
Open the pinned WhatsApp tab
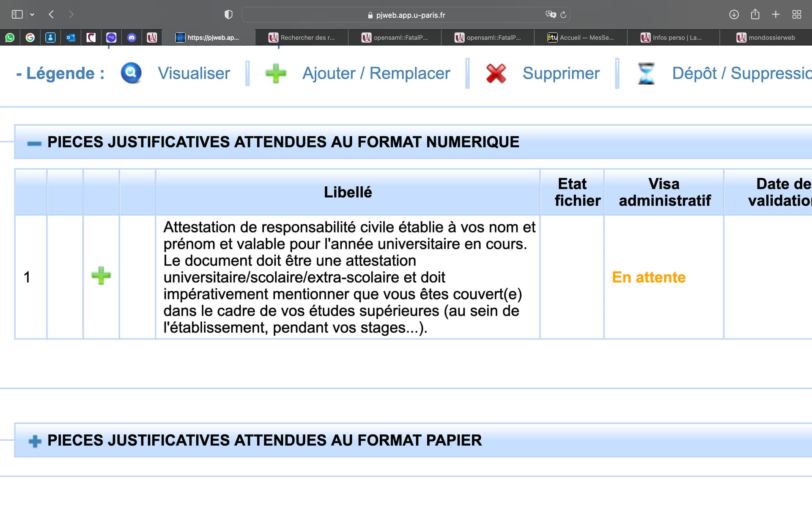tap(10, 38)
